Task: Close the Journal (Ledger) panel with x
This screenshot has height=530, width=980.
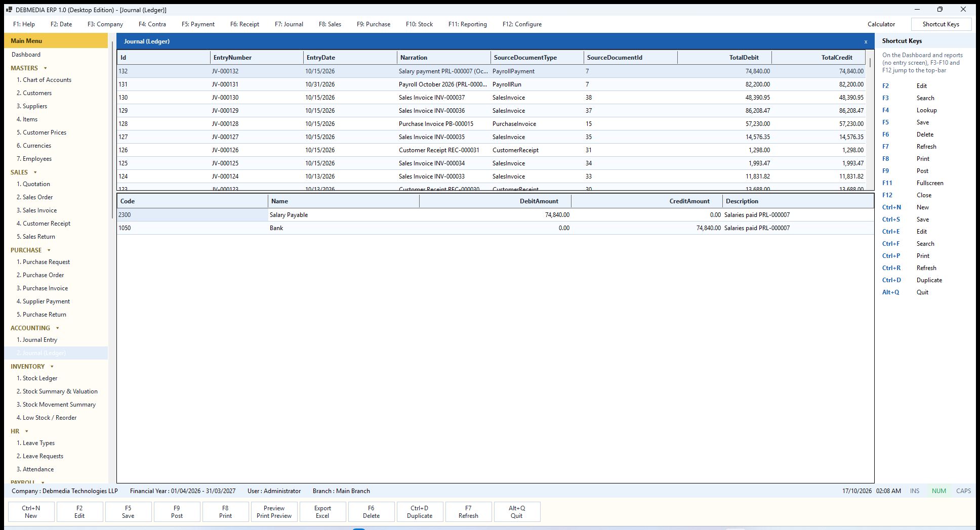Action: (866, 41)
